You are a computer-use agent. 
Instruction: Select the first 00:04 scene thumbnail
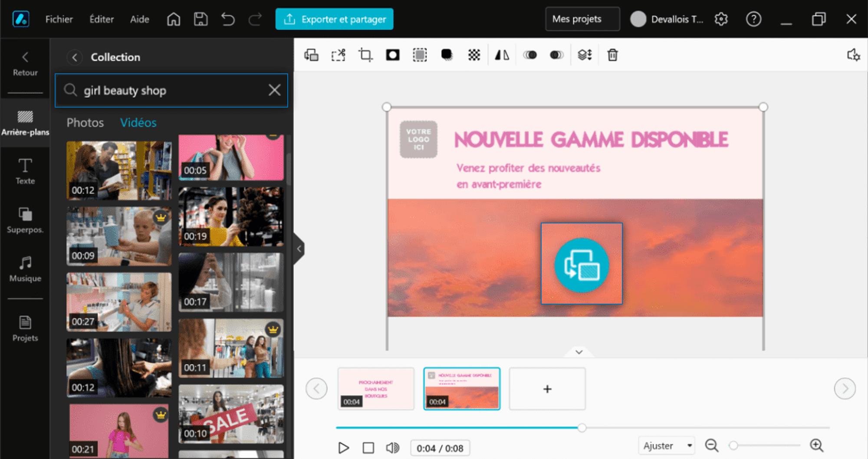tap(376, 389)
